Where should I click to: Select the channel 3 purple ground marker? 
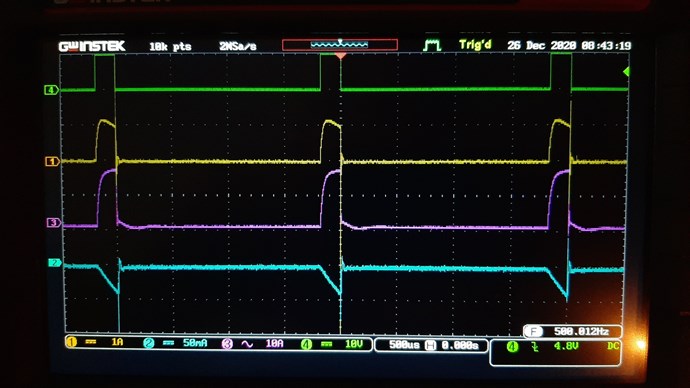click(54, 223)
